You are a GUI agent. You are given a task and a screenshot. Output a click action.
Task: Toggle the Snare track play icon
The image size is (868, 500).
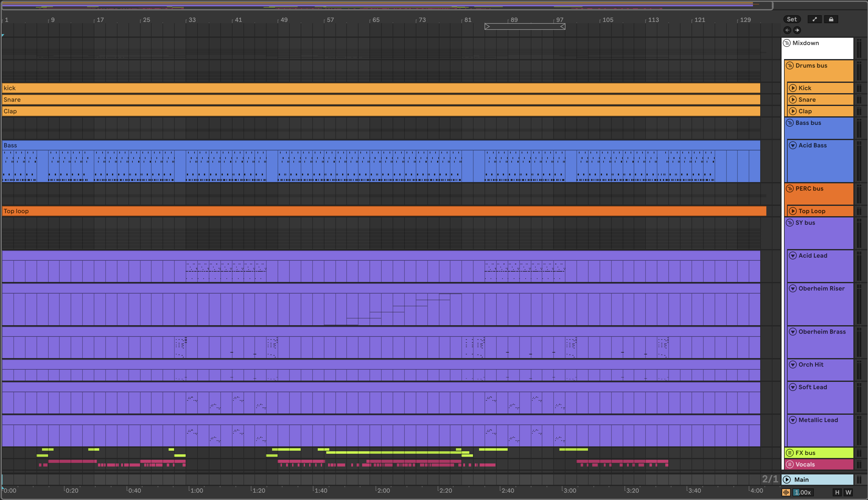[x=793, y=100]
